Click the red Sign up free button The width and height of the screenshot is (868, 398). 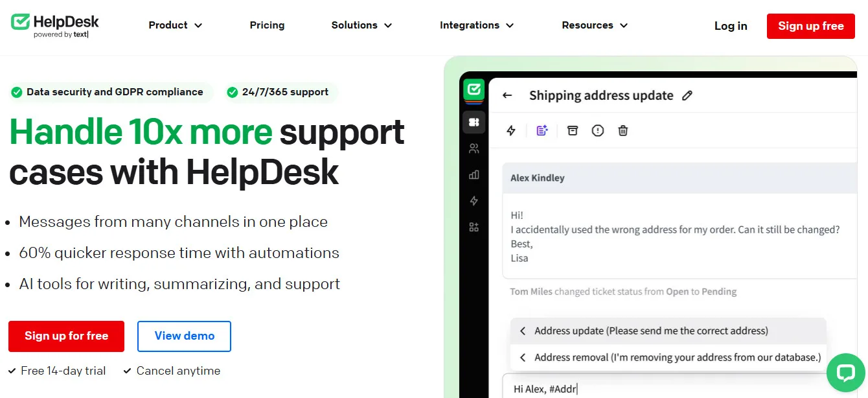point(810,26)
